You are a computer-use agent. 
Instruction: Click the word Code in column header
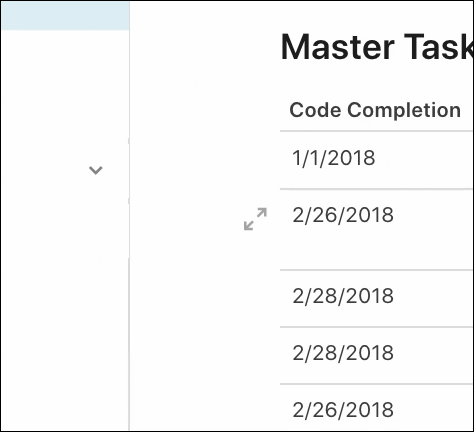pos(315,110)
